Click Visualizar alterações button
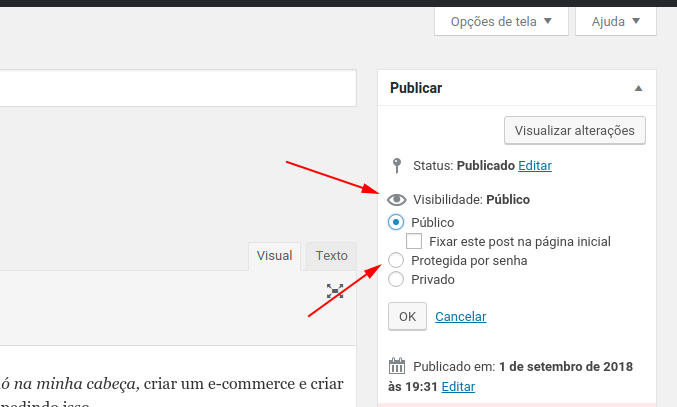The height and width of the screenshot is (407, 677). point(575,130)
